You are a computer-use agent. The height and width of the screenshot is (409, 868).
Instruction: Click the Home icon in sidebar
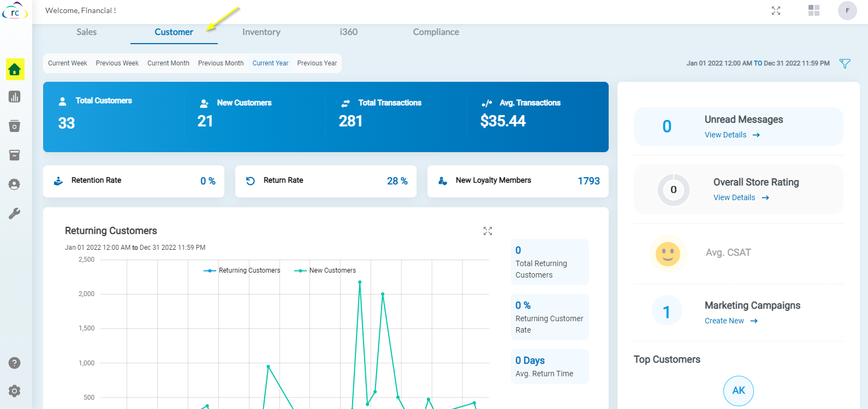15,69
